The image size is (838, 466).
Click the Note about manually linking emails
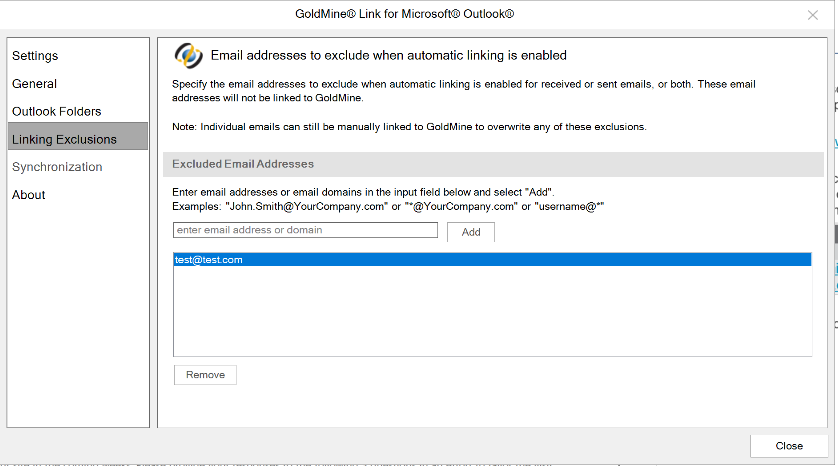click(x=409, y=127)
